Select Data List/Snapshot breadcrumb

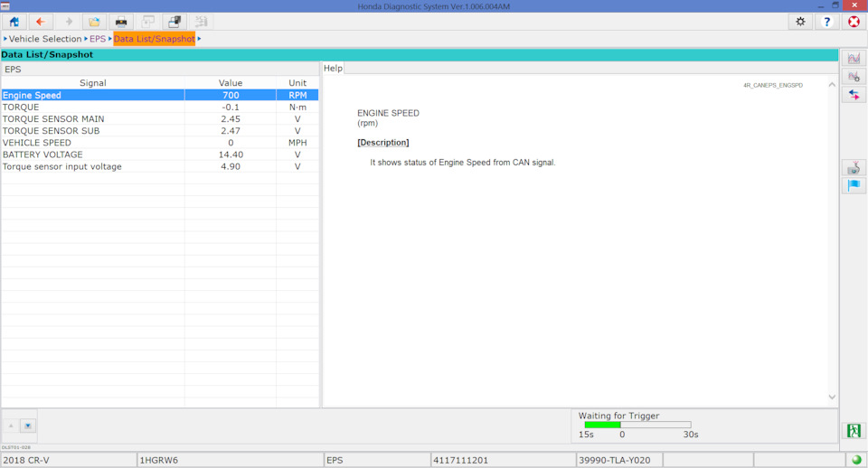[x=155, y=39]
